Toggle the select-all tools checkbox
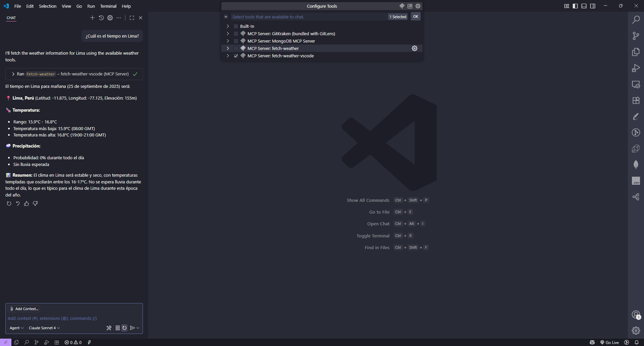 click(226, 17)
